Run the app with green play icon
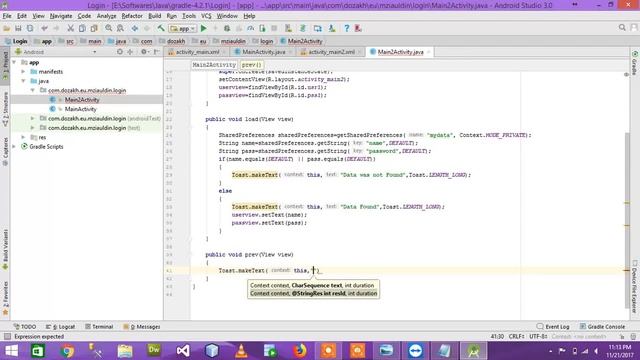The image size is (640, 360). 204,28
